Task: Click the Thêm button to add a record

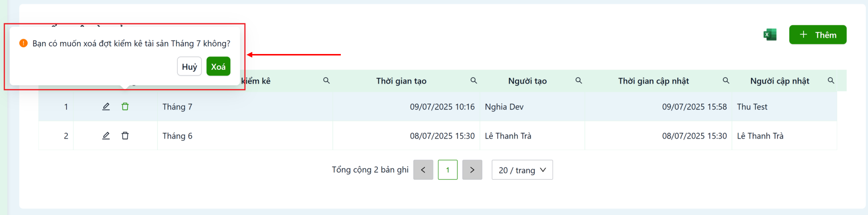Action: (x=818, y=35)
